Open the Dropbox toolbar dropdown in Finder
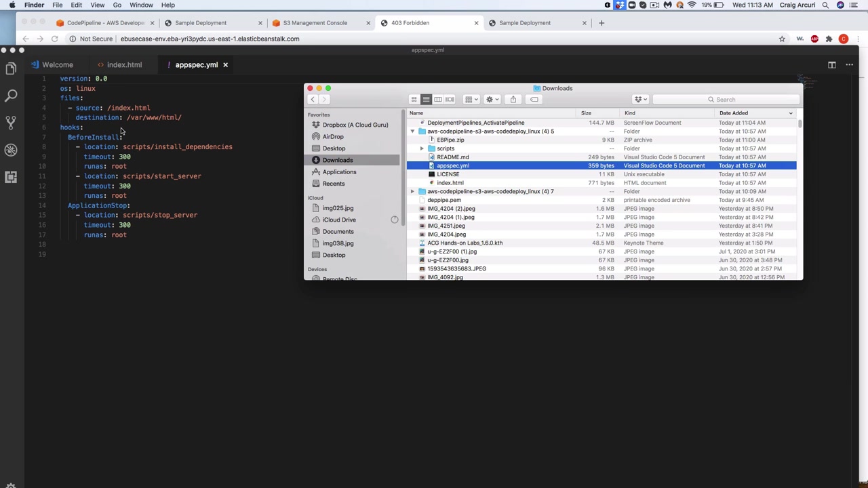 [x=641, y=100]
